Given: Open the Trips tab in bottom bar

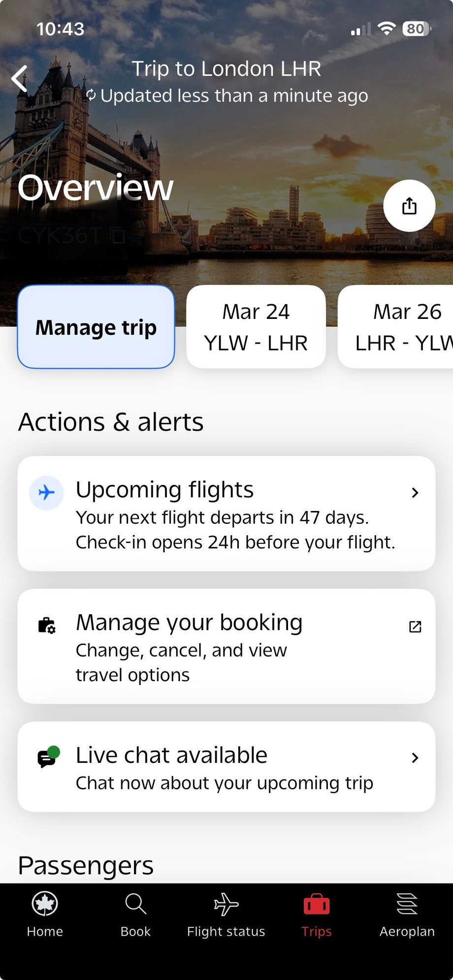Looking at the screenshot, I should coord(317,915).
